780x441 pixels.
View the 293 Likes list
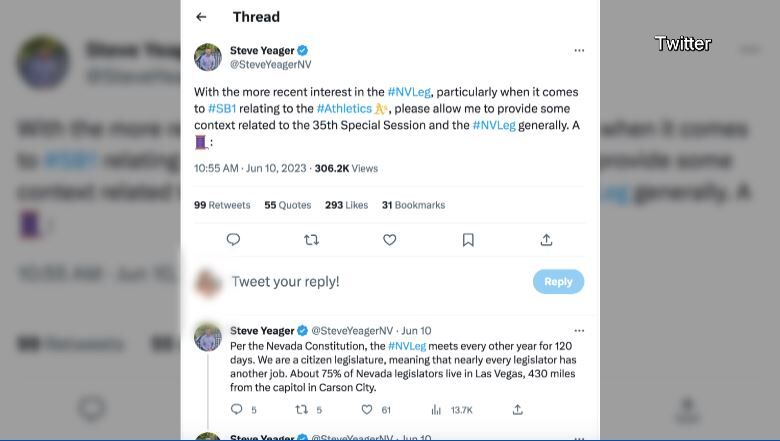pyautogui.click(x=346, y=205)
